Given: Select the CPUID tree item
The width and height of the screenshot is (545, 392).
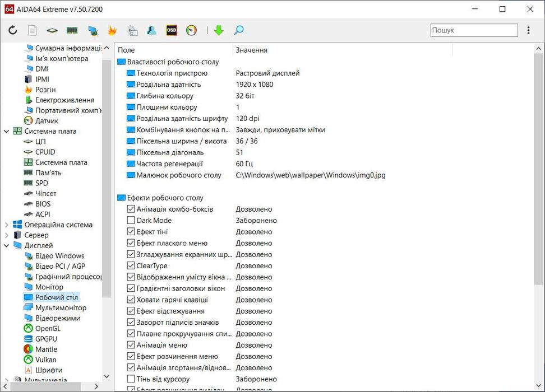Looking at the screenshot, I should [45, 152].
